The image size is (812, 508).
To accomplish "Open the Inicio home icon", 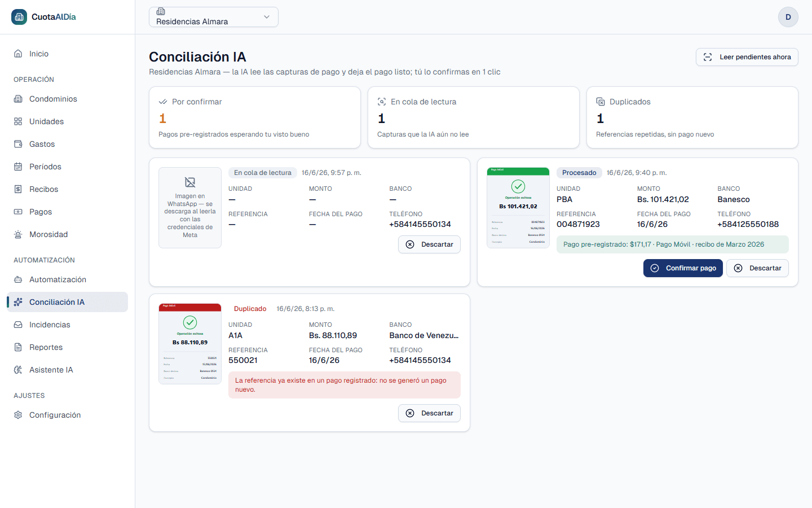I will tap(18, 54).
